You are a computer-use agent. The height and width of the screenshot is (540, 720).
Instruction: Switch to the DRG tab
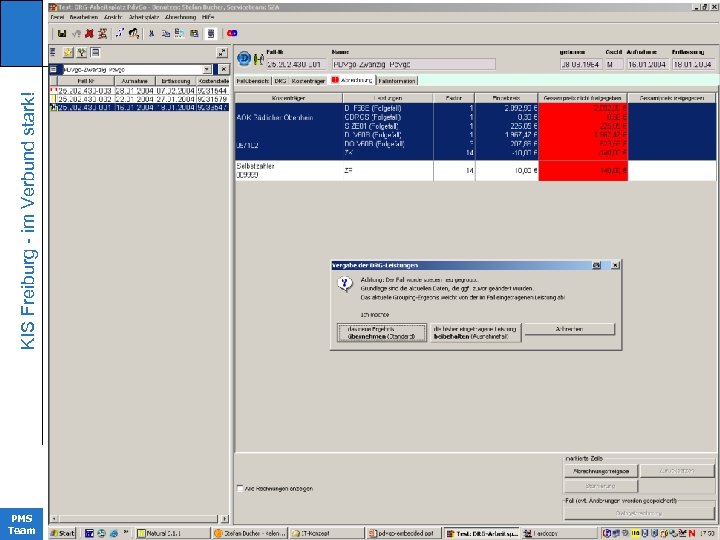pyautogui.click(x=280, y=81)
